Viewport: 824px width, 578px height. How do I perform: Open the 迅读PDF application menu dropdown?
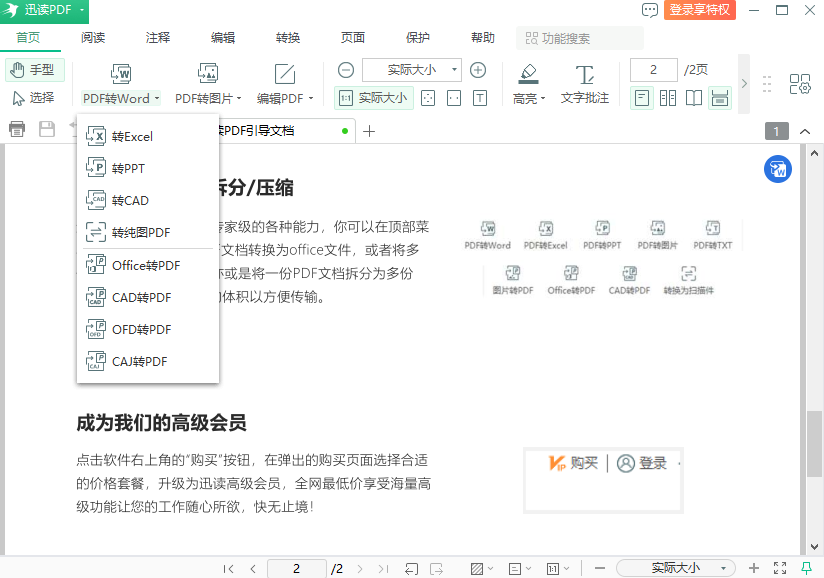(82, 10)
